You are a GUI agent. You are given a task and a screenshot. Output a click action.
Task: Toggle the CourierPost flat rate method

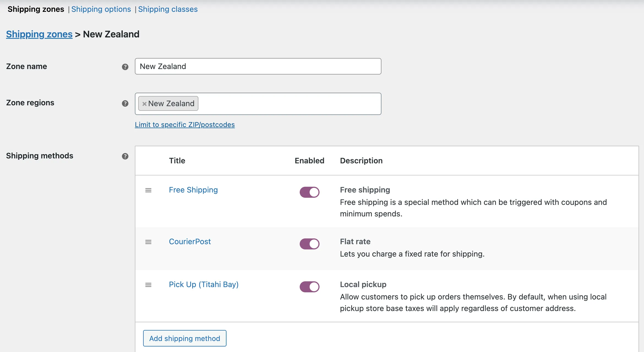309,244
